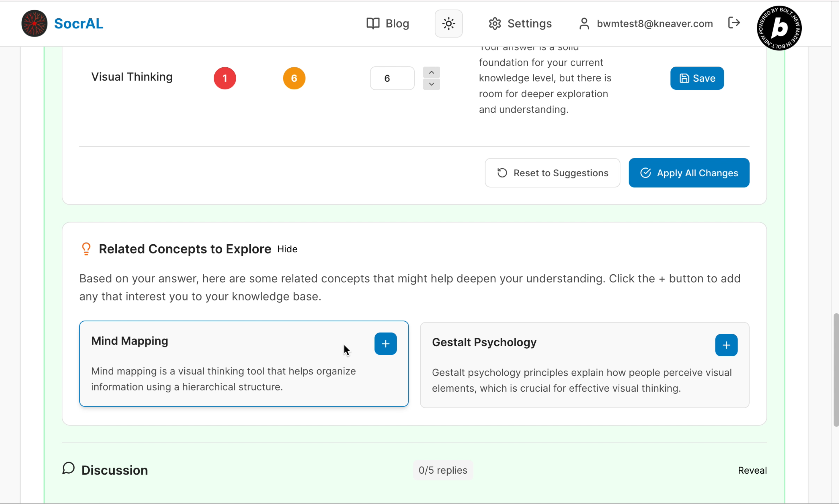Image resolution: width=839 pixels, height=504 pixels.
Task: Click the lightbulb icon beside Related Concepts
Action: 86,249
